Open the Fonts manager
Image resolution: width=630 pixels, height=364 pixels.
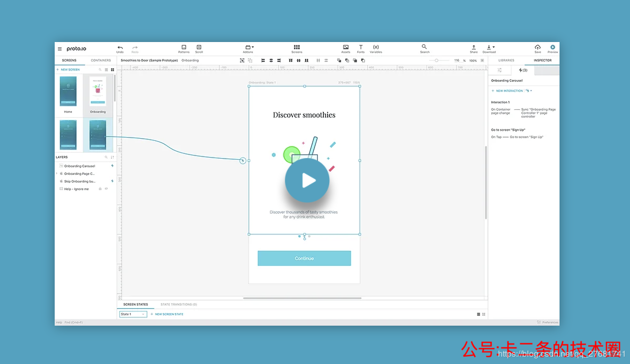click(x=361, y=49)
